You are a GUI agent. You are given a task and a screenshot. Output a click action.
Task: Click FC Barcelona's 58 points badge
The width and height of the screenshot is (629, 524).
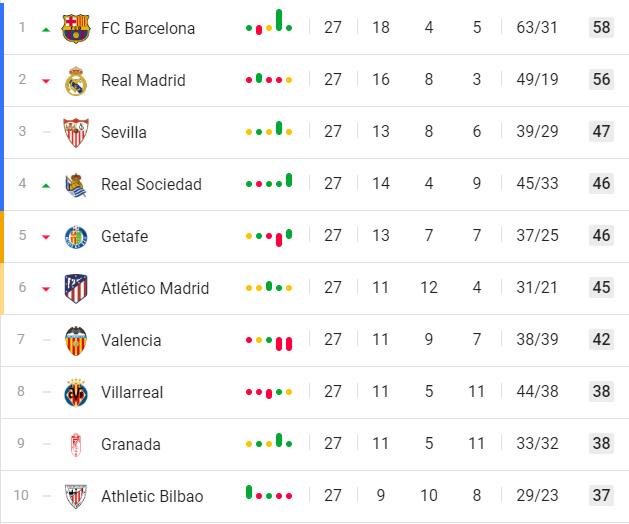601,27
